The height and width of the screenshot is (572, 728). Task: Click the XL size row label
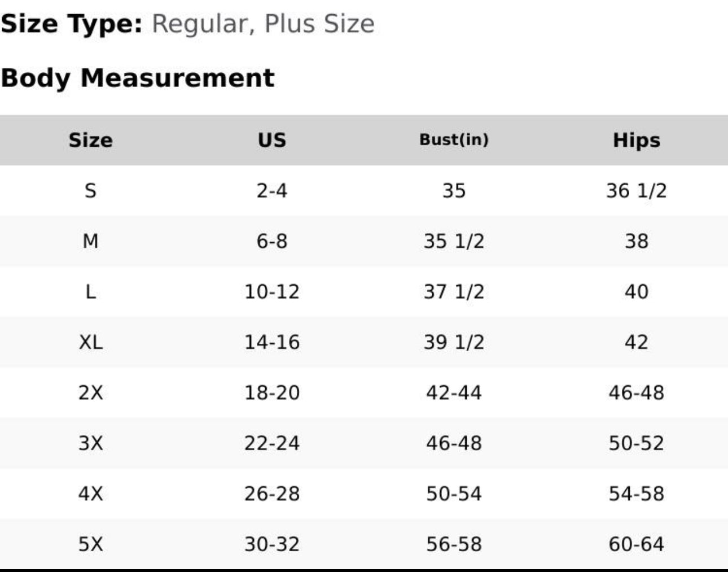(x=90, y=342)
